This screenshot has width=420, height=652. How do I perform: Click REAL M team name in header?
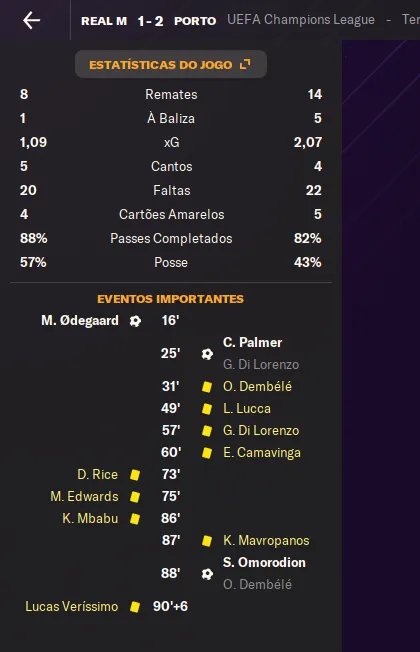point(104,21)
